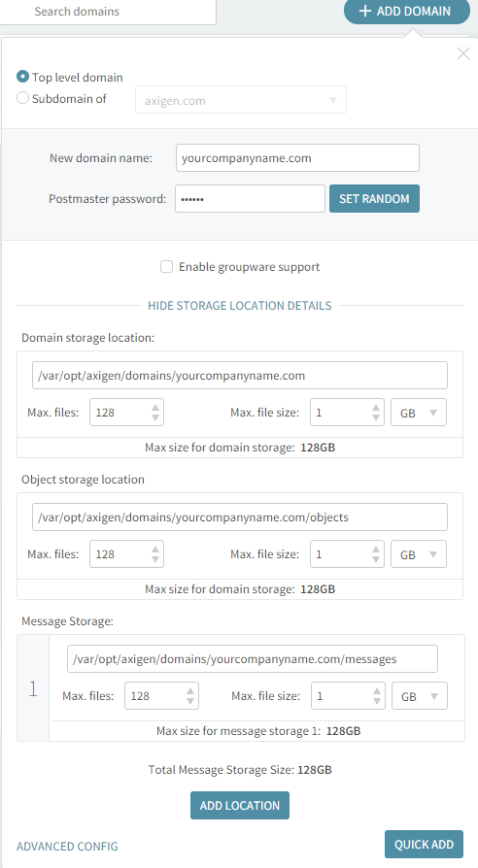Decrease Max. file size for object storage
Screen dimensions: 478x868
coord(376,559)
